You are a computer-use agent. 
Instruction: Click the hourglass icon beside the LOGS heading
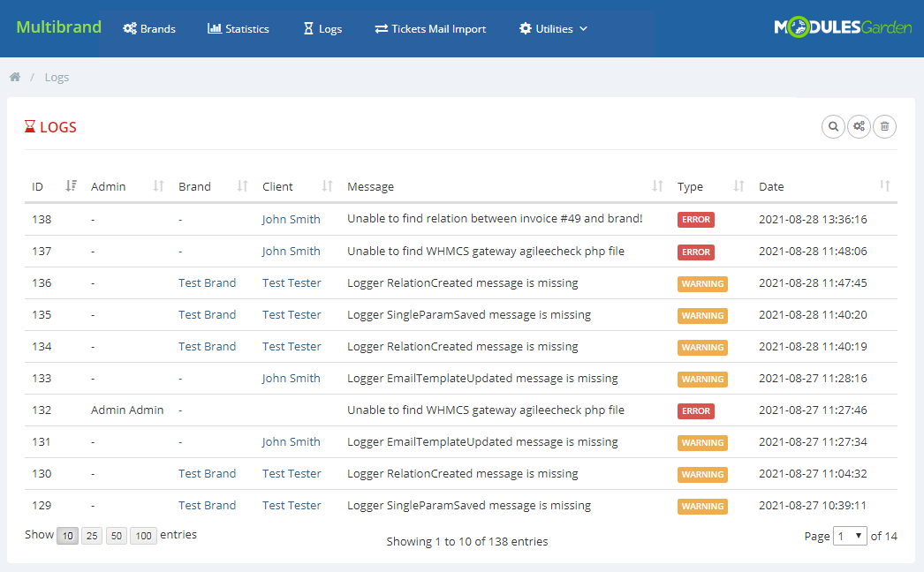click(27, 126)
